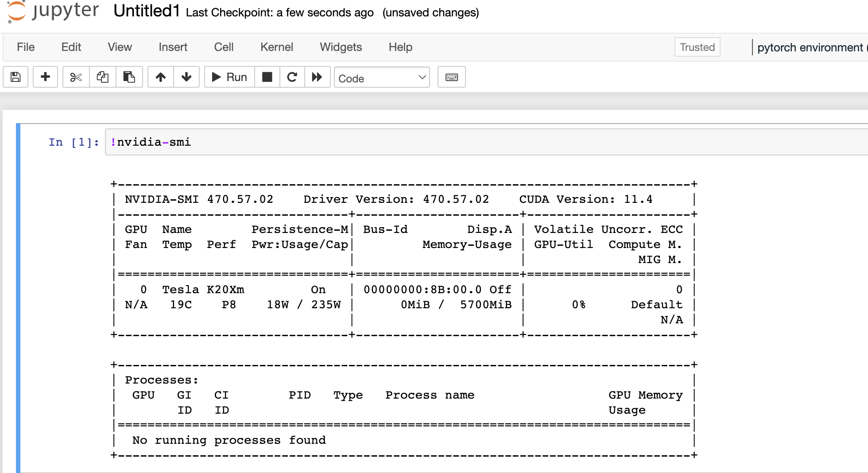Click the 00000000:8B:00.0 bus ID text
868x473 pixels.
tap(422, 290)
